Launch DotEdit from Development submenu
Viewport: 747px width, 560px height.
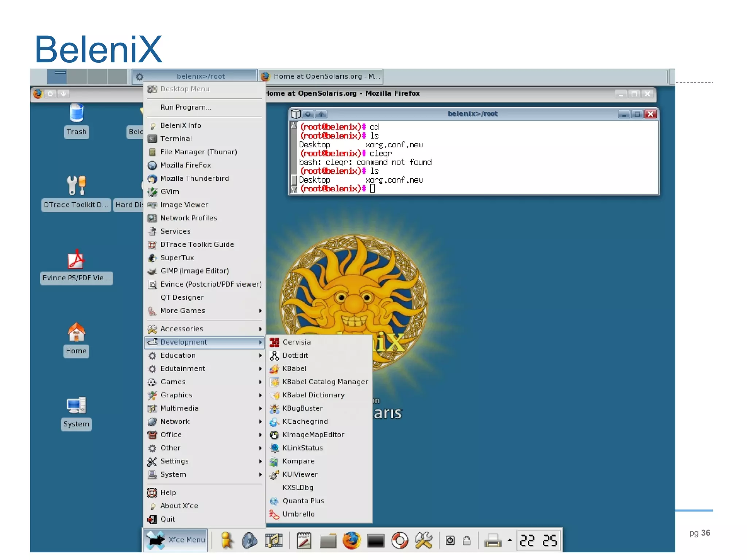319,355
